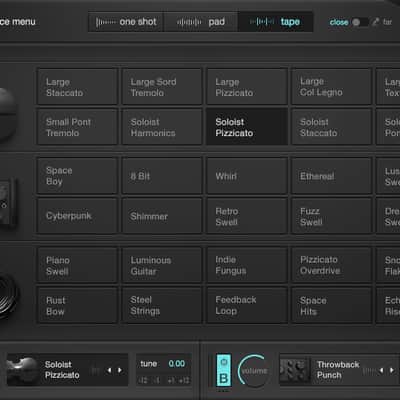400x400 pixels.
Task: Select Soloist Harmonics
Action: point(162,127)
